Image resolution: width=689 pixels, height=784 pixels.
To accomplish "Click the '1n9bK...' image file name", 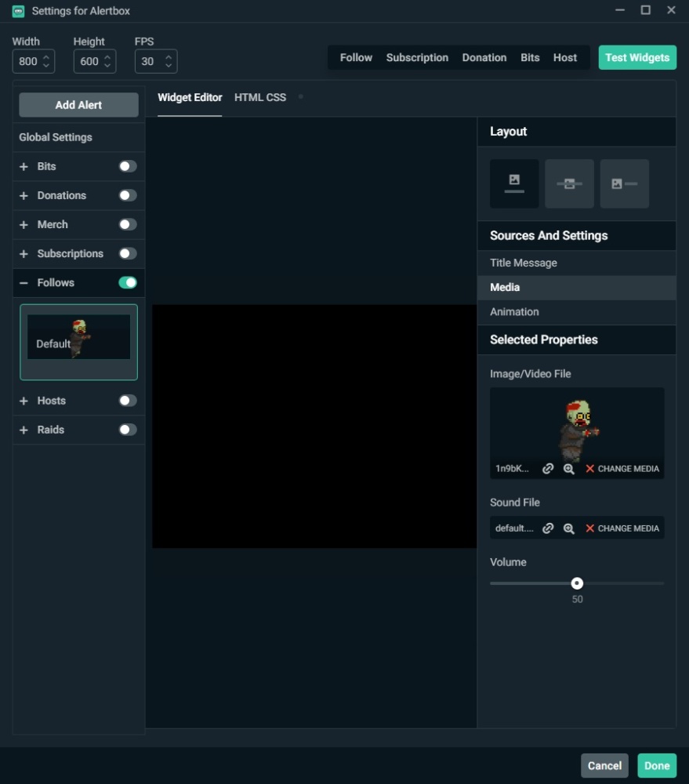I will click(512, 469).
